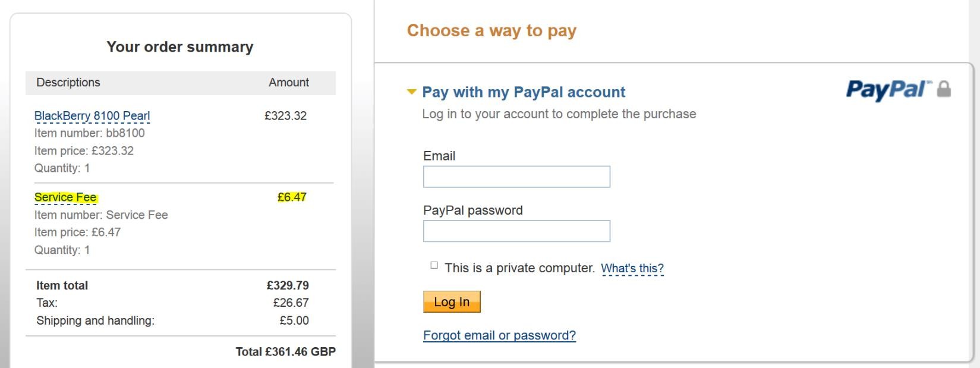Follow the "Forgot email or password?" link
This screenshot has width=980, height=368.
[499, 335]
